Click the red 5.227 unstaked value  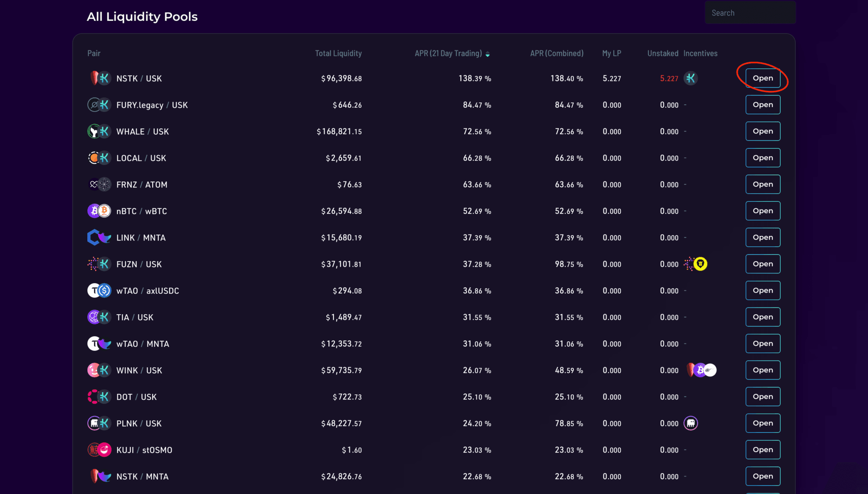(669, 78)
